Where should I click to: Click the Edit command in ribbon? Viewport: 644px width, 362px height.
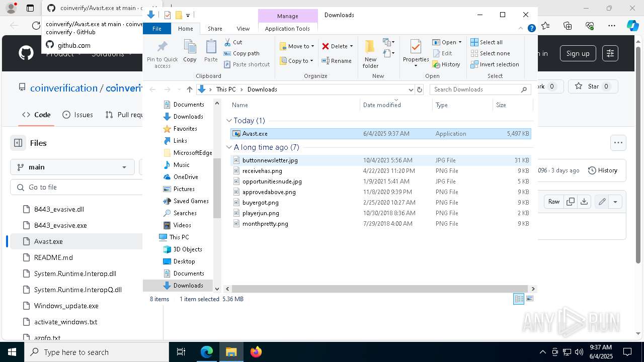pos(442,53)
